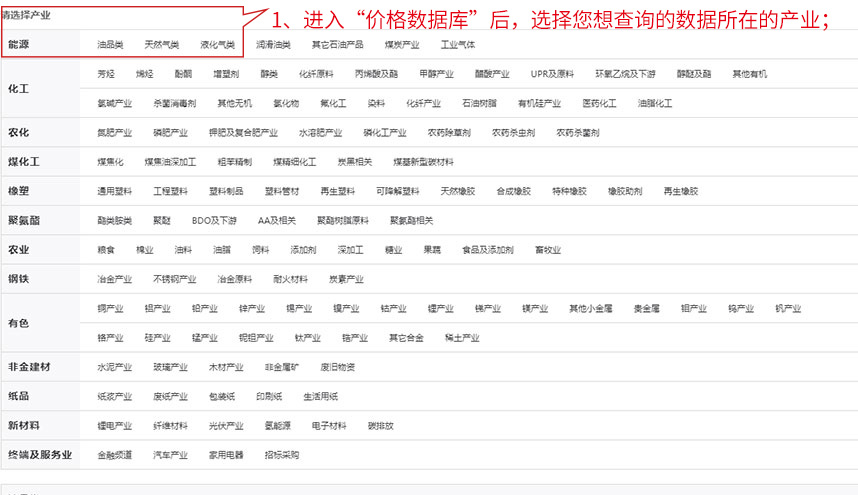Select 其他小金属 in the 有色 row

(x=589, y=309)
